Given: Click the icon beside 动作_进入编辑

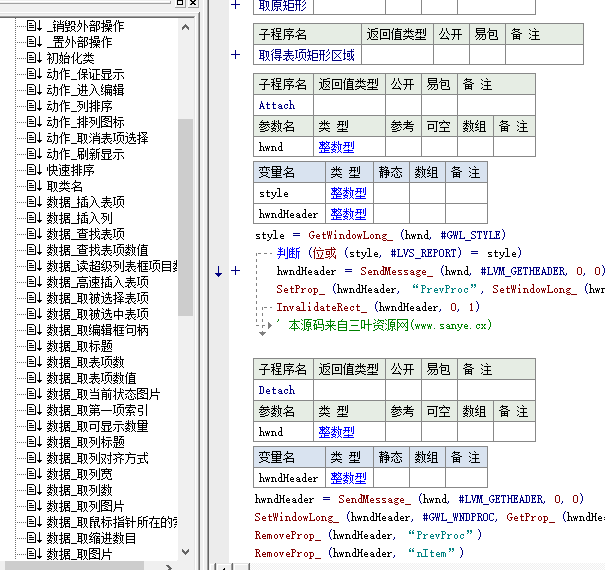Looking at the screenshot, I should 33,90.
